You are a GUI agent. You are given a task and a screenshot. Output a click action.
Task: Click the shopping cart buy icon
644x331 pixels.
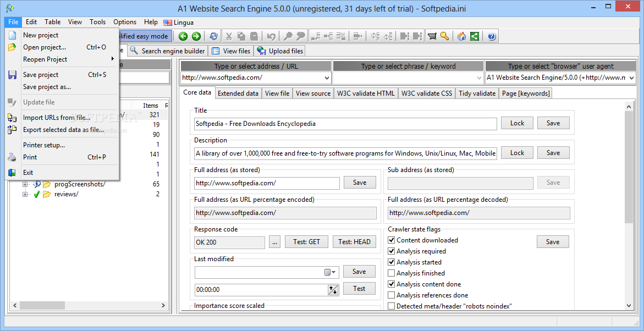[432, 36]
